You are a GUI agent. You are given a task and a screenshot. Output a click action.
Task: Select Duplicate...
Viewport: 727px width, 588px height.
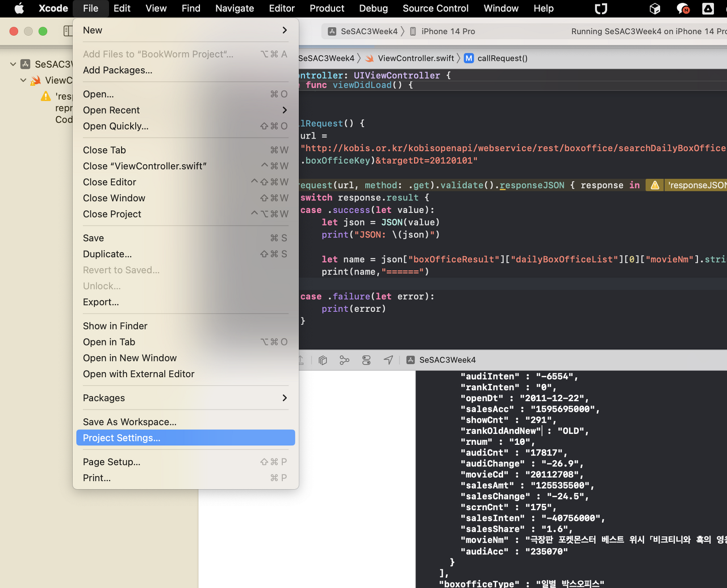coord(186,254)
